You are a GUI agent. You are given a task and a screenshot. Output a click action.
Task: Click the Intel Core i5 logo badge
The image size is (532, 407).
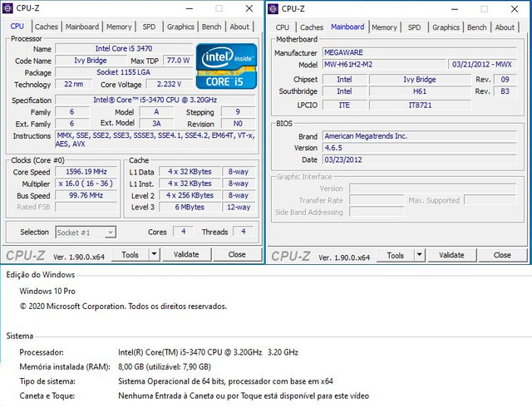click(226, 66)
